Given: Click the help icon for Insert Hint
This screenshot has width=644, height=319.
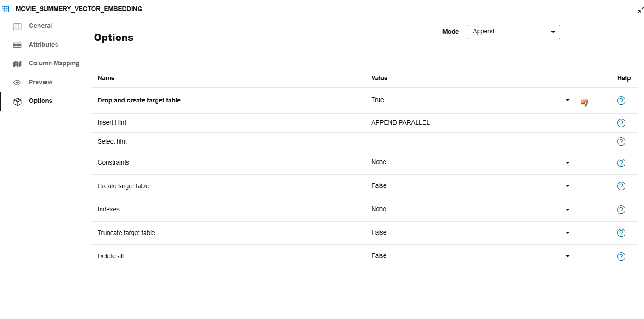Looking at the screenshot, I should tap(621, 123).
